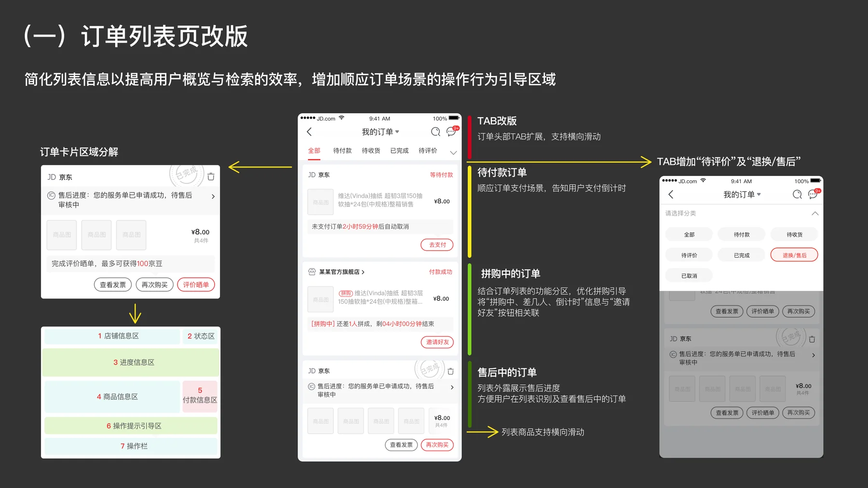Expand the tab row with the chevron
Viewport: 868px width, 488px height.
click(x=453, y=152)
